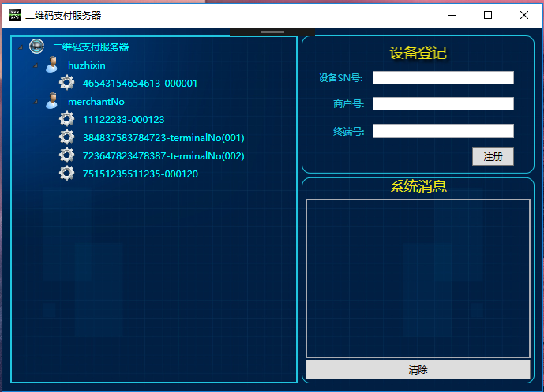Click gear icon next to 75151235511235-000120
Screen dimensions: 544x392
(x=66, y=174)
